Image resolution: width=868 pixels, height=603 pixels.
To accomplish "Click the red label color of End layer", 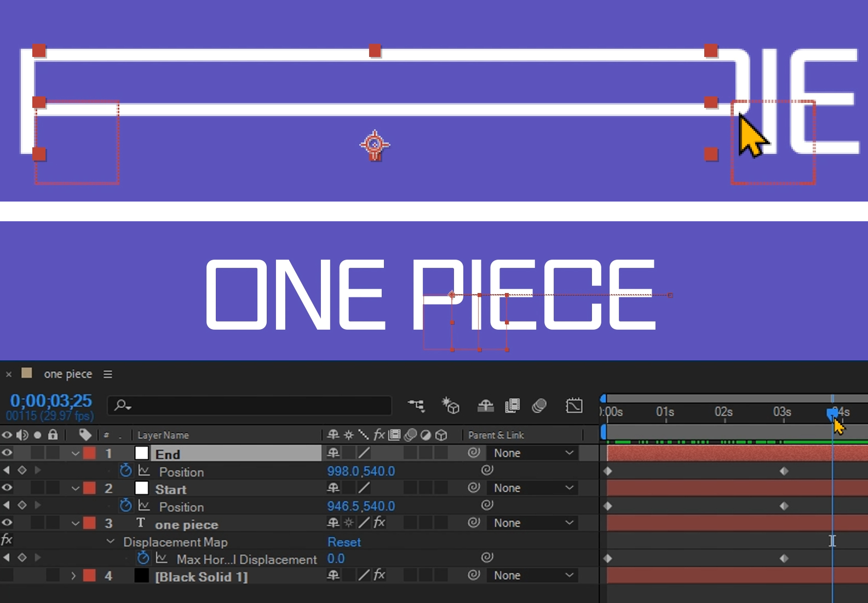I will [89, 453].
